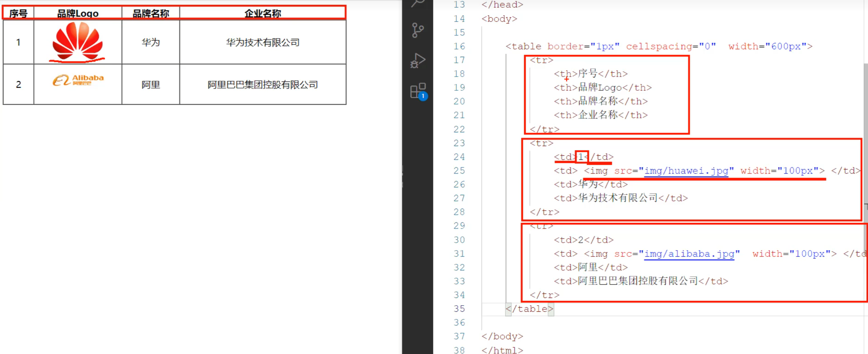
Task: Click the <th>品牌Logo</th> code line
Action: (x=603, y=88)
